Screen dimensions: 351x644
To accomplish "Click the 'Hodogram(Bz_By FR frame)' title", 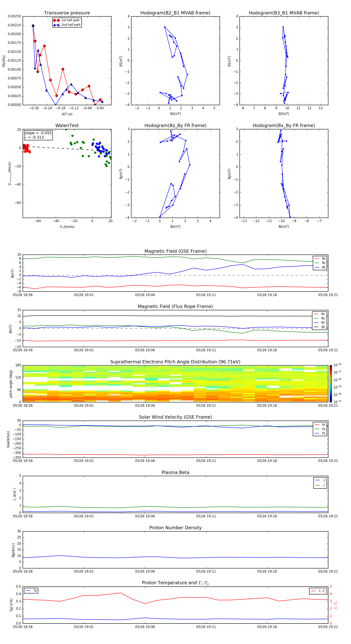I will (175, 125).
